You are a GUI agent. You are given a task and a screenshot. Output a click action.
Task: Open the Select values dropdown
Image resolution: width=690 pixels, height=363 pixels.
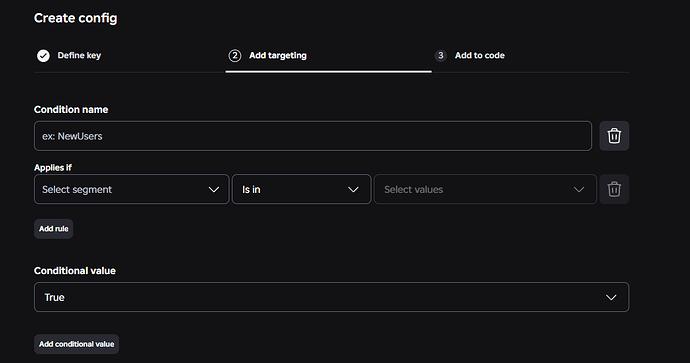[485, 189]
